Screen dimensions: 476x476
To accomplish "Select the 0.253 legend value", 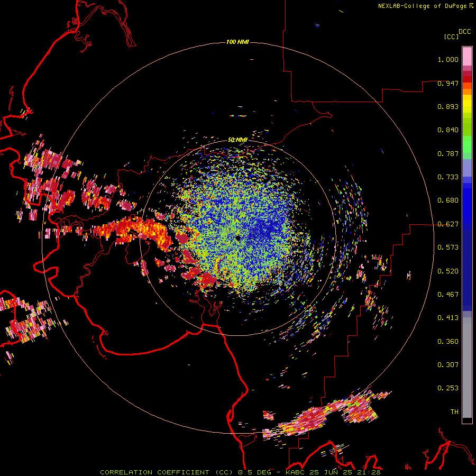I will tap(448, 388).
